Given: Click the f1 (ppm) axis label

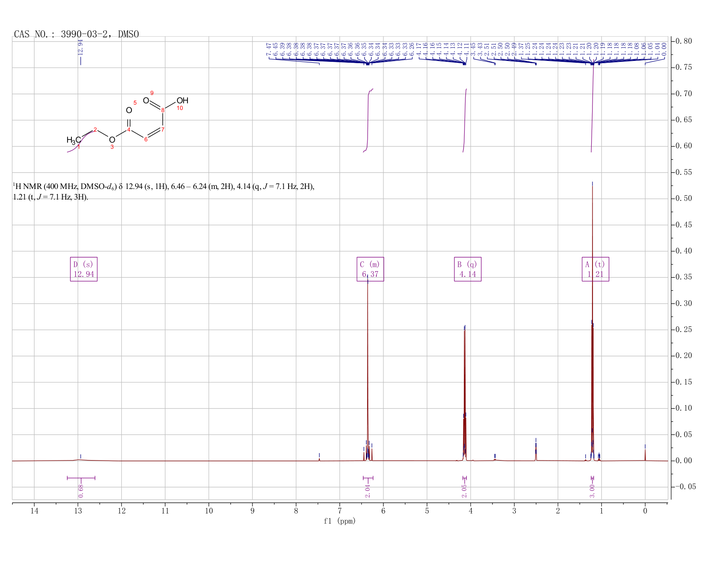Looking at the screenshot, I should [340, 521].
